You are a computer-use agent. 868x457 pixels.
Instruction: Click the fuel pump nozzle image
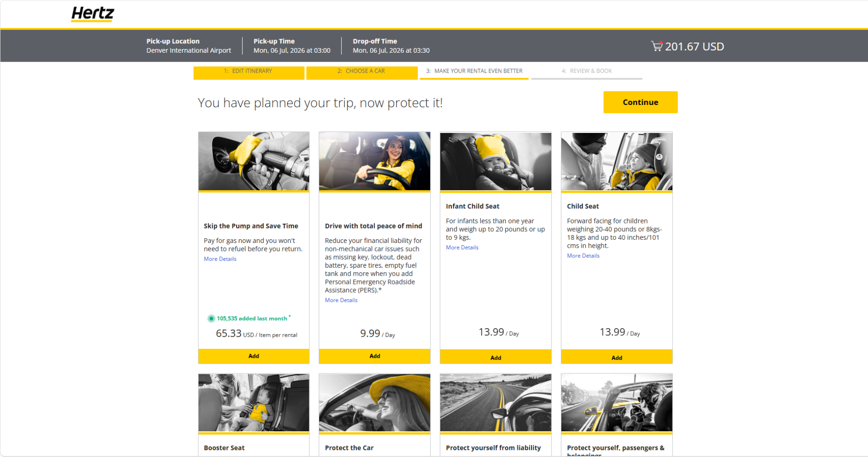[x=253, y=161]
